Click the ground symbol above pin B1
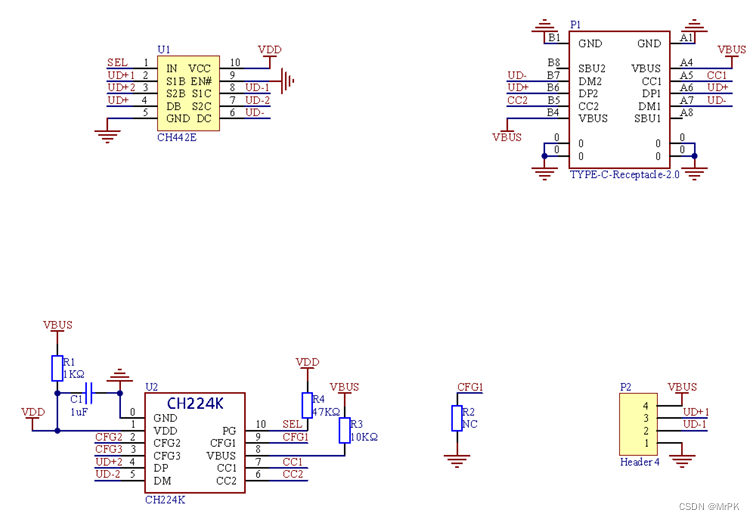The height and width of the screenshot is (520, 755). pos(544,26)
